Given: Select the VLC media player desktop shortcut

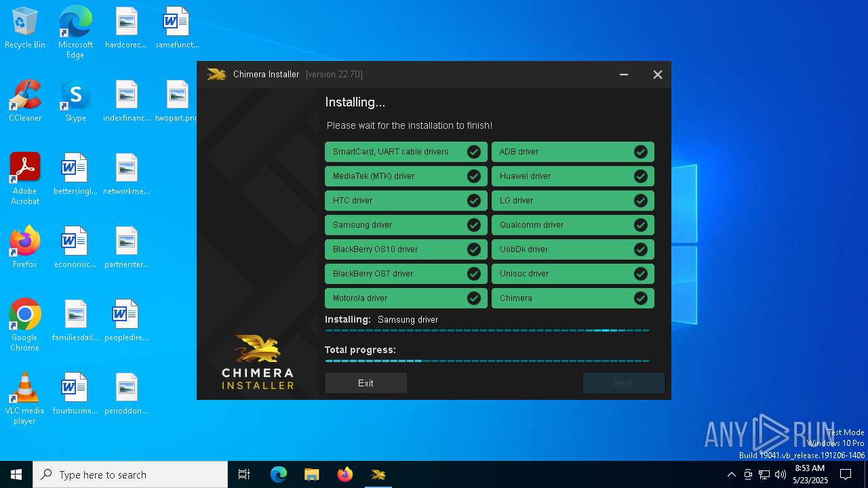Looking at the screenshot, I should (x=25, y=399).
